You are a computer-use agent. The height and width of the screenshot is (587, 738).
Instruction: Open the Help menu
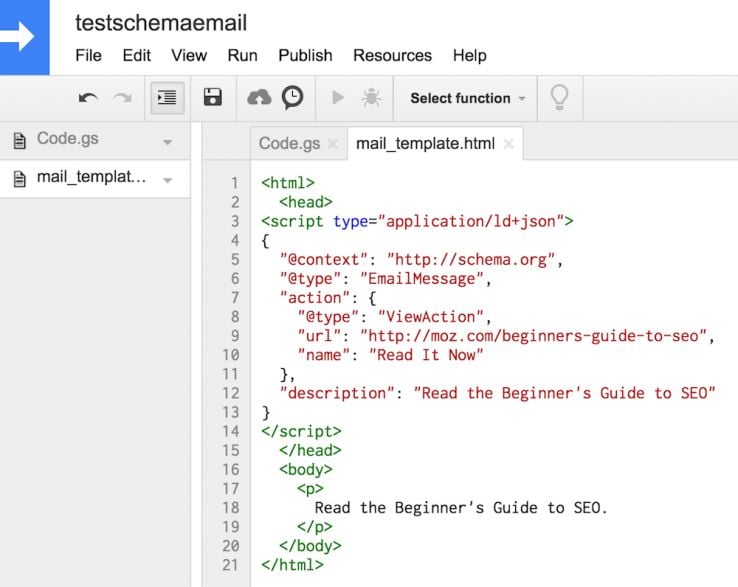click(470, 56)
